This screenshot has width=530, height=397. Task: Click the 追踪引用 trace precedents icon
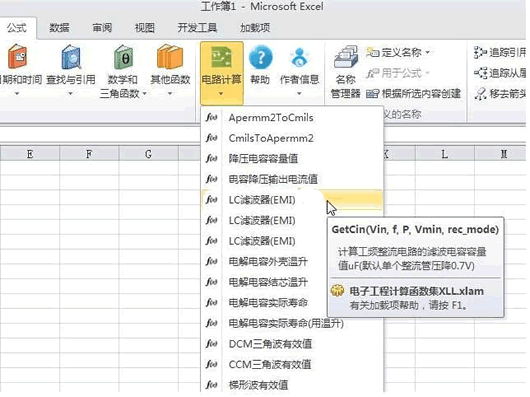[480, 52]
